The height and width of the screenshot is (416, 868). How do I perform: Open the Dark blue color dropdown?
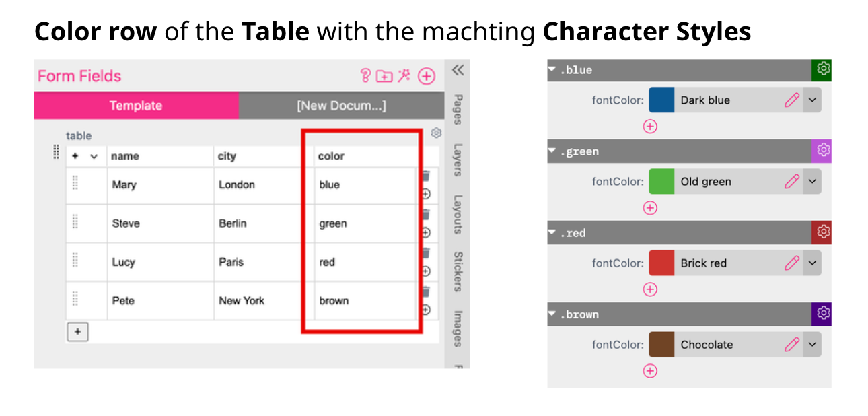812,100
